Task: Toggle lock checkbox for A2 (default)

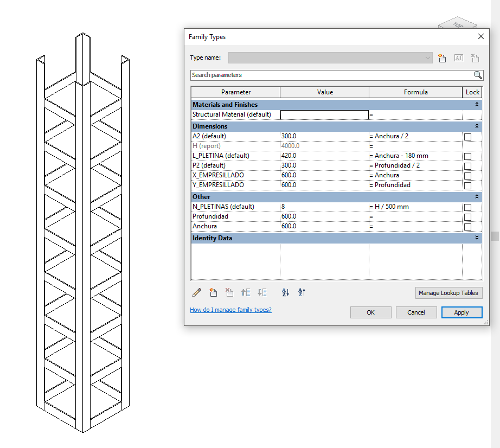Action: coord(467,137)
